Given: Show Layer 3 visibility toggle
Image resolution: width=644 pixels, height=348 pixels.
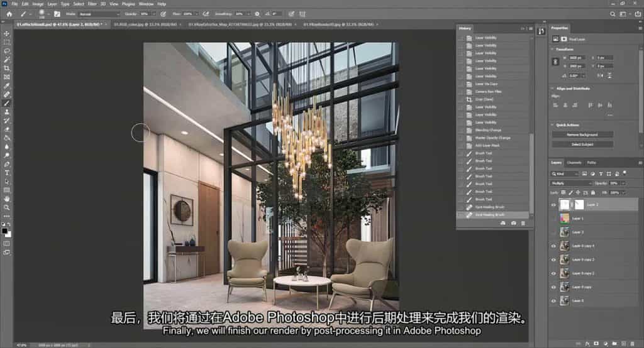Looking at the screenshot, I should click(x=553, y=232).
